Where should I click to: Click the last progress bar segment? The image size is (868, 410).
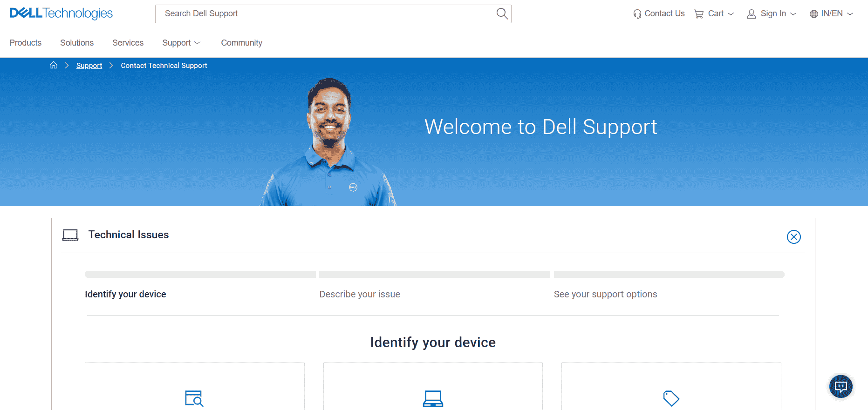669,275
